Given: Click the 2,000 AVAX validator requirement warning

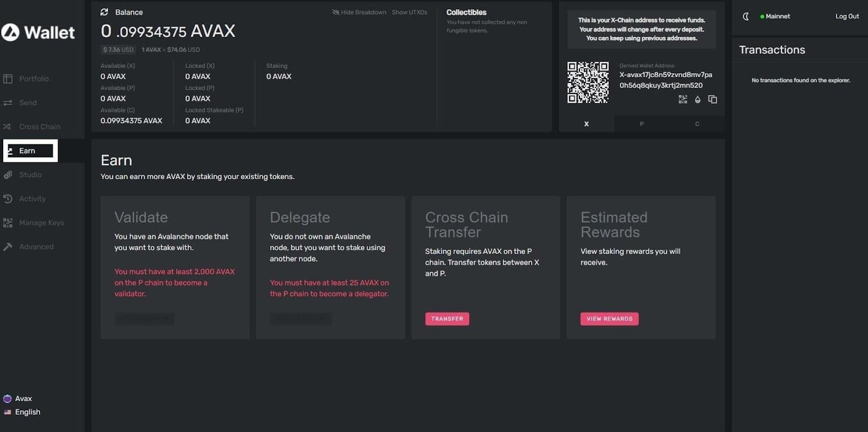Looking at the screenshot, I should click(x=175, y=283).
